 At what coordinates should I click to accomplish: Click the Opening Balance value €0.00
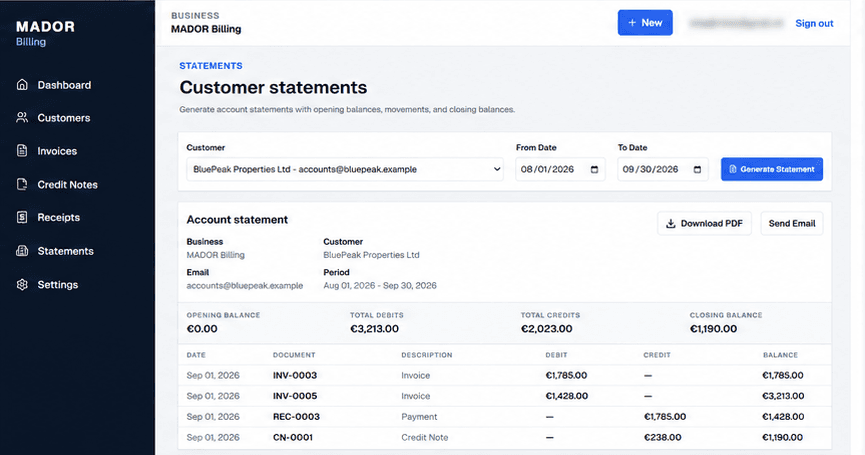202,329
